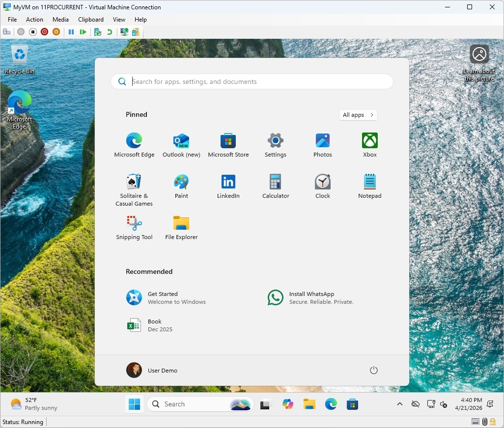Toggle the hidden icons chevron in system tray
This screenshot has height=428, width=504.
(399, 404)
